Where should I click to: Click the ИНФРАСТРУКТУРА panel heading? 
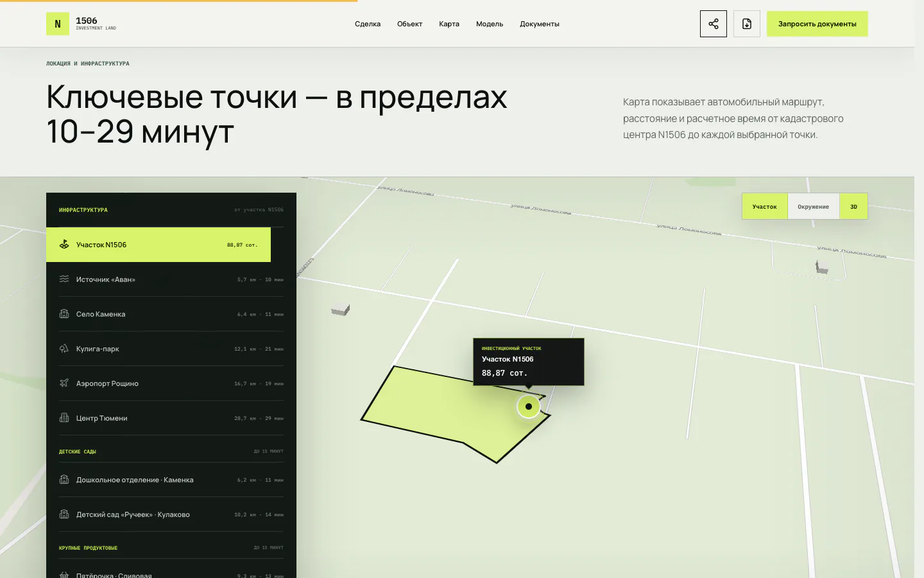click(83, 210)
